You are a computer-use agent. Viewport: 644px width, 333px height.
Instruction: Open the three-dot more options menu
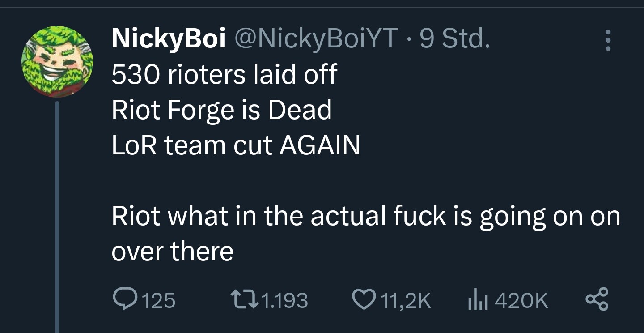coord(607,41)
